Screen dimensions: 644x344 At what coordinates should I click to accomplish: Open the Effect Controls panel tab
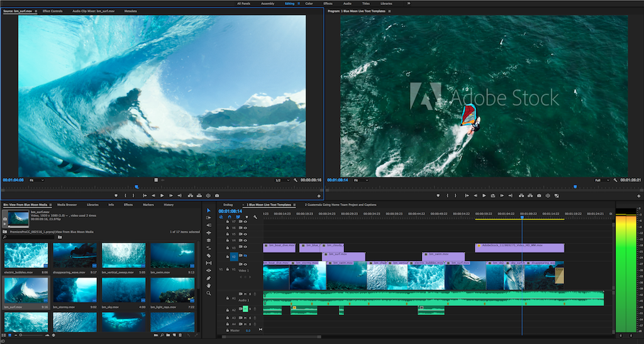point(53,11)
